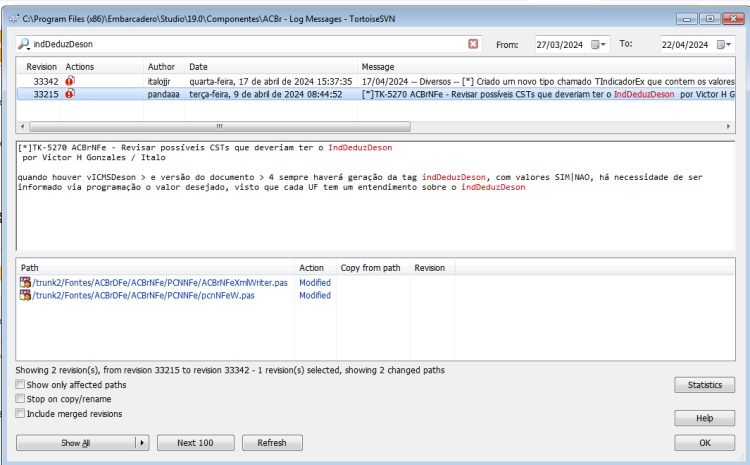Open the Statistics dialog

[705, 385]
